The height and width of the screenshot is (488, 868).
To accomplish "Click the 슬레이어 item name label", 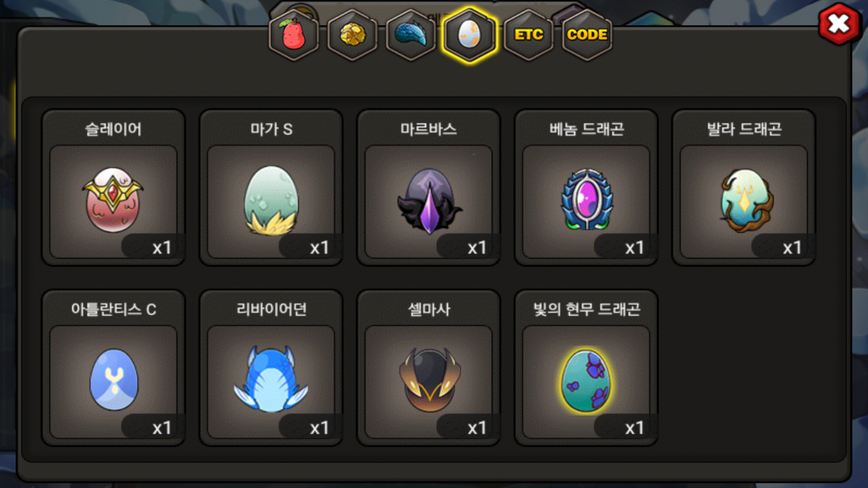I will pyautogui.click(x=113, y=129).
